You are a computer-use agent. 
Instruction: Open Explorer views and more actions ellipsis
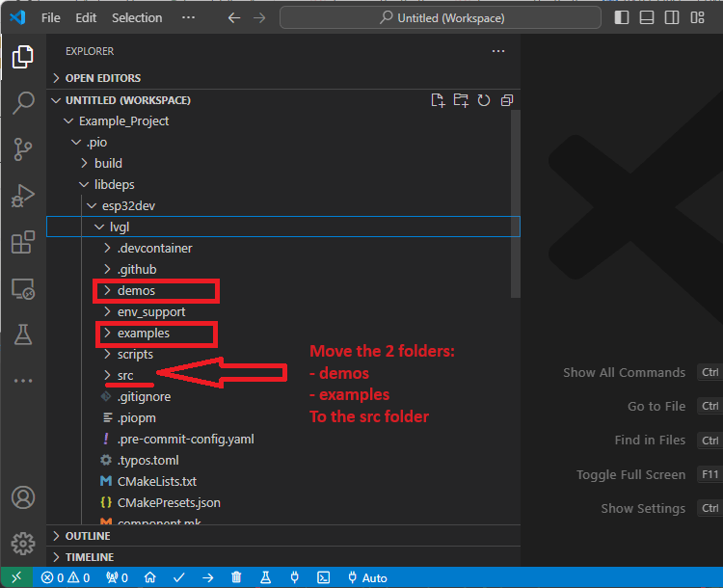(x=498, y=51)
